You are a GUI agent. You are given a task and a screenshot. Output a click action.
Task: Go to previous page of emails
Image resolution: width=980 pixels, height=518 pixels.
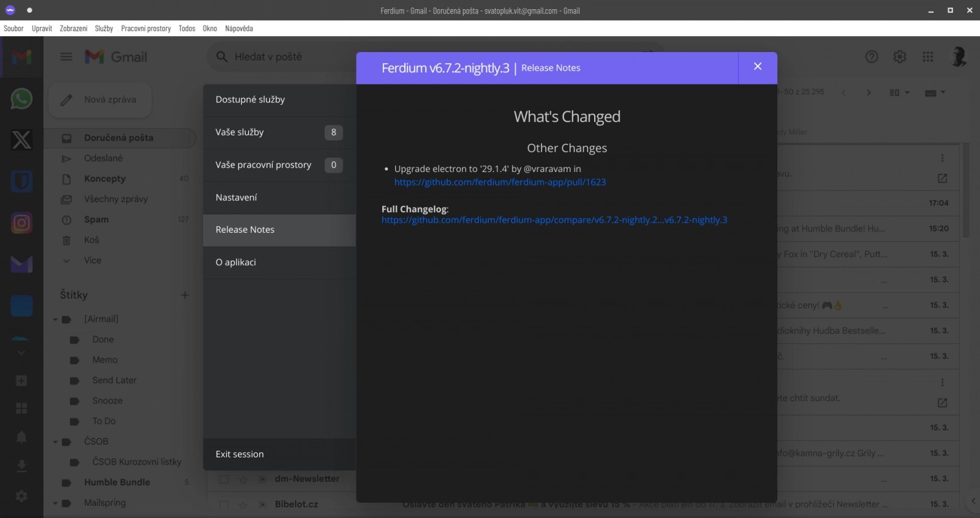coord(843,92)
